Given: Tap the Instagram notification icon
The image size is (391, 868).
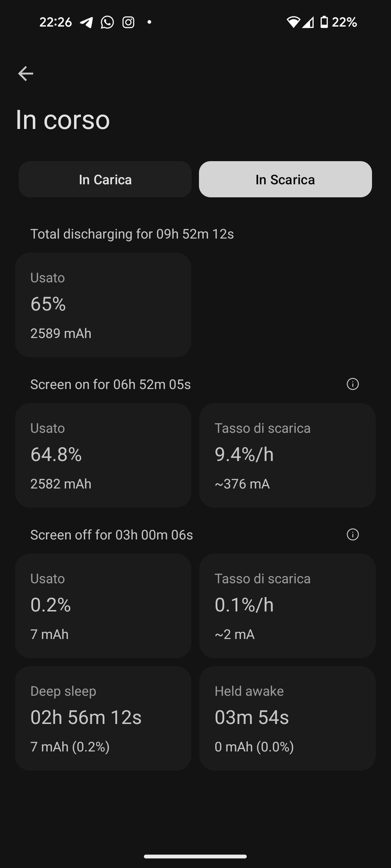Looking at the screenshot, I should coord(128,22).
